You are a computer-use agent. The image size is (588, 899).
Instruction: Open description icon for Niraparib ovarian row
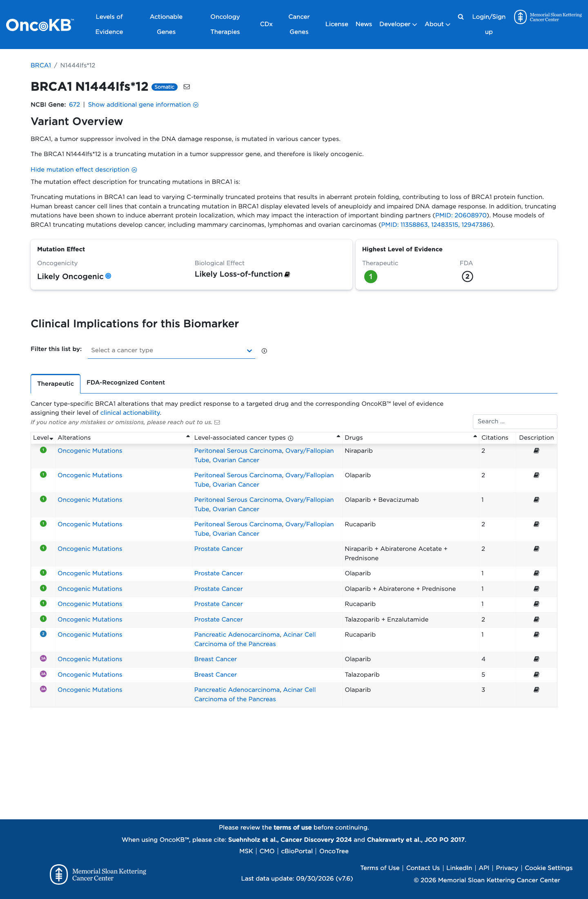[x=537, y=451]
